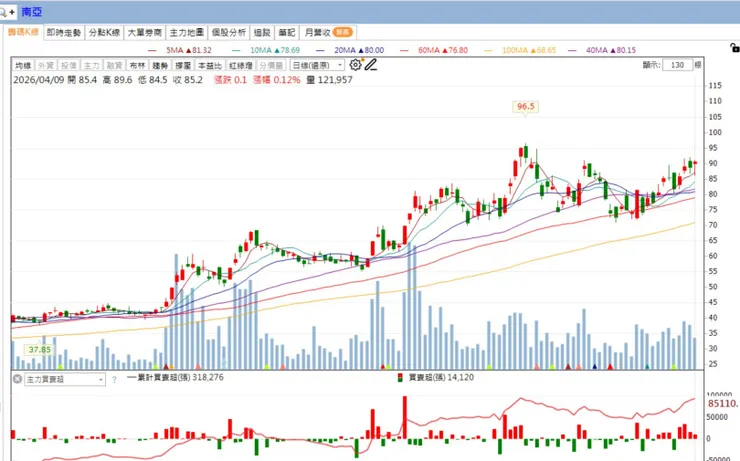Toggle the 融資 overlay button
This screenshot has width=740, height=461.
[114, 66]
